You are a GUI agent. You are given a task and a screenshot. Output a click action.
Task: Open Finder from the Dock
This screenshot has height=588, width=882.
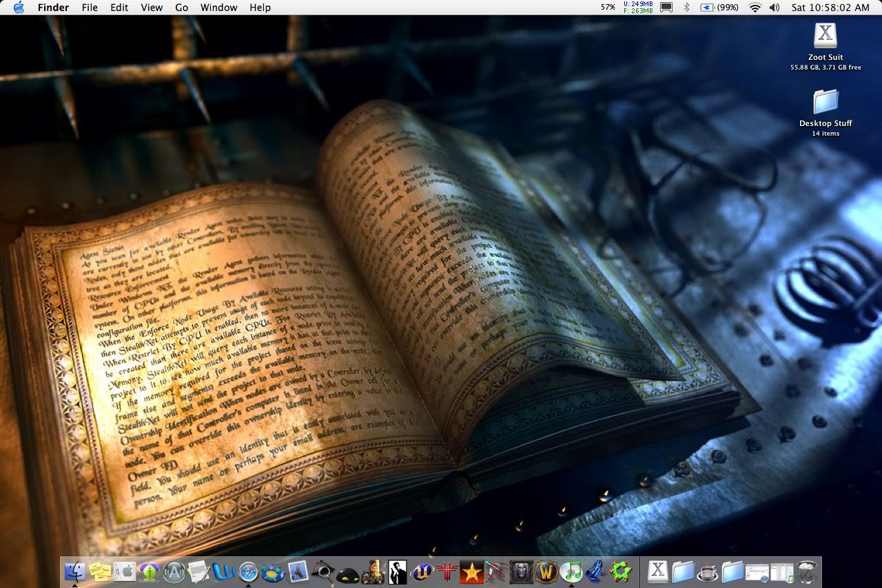tap(75, 571)
